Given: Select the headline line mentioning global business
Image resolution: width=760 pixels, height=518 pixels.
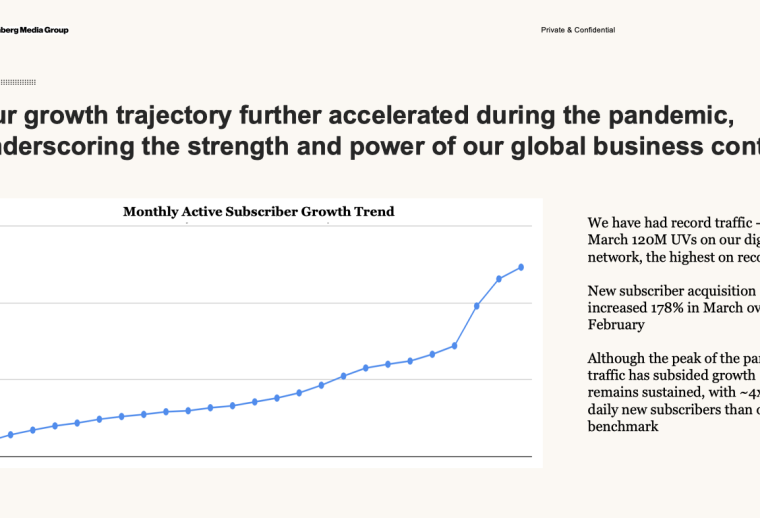Looking at the screenshot, I should pos(378,147).
